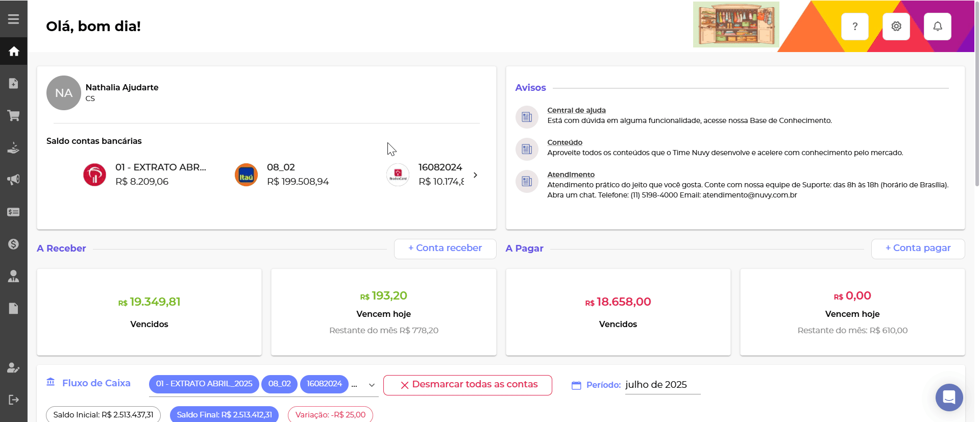Open the dollar coin finance icon
The image size is (980, 422).
click(x=14, y=244)
